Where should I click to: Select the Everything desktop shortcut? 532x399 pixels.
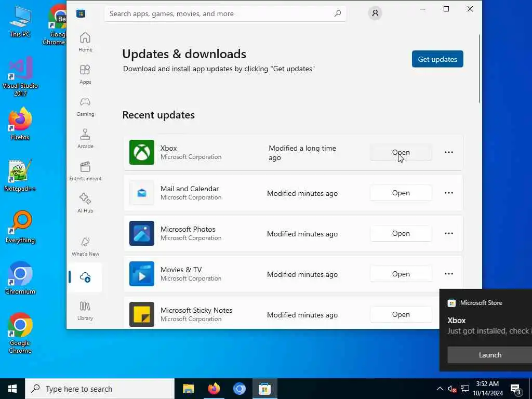tap(20, 227)
